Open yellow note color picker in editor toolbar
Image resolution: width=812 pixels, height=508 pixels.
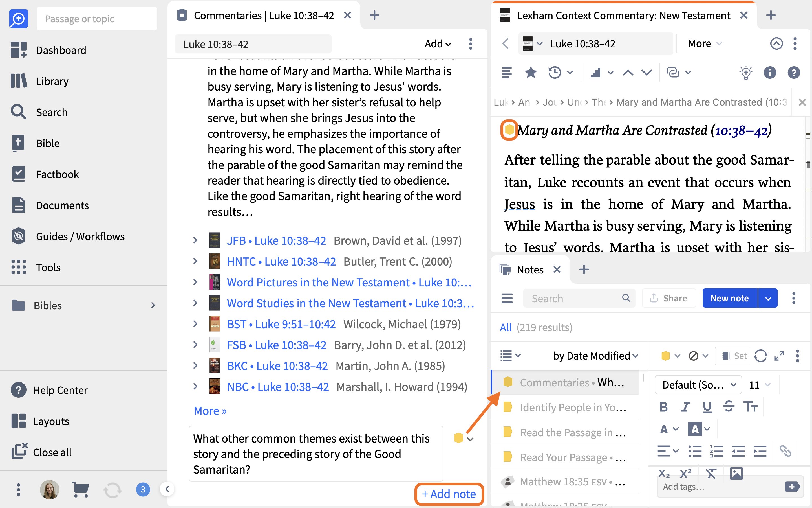pos(670,356)
